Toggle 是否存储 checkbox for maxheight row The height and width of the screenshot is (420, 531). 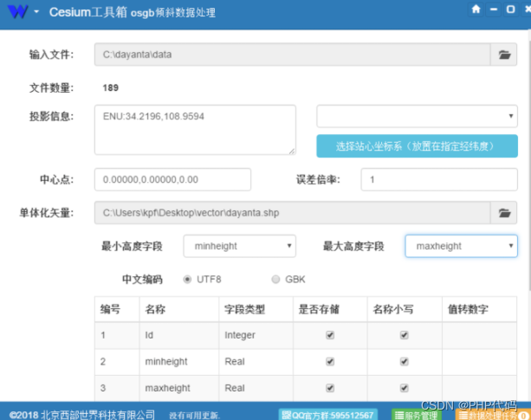[x=330, y=388]
